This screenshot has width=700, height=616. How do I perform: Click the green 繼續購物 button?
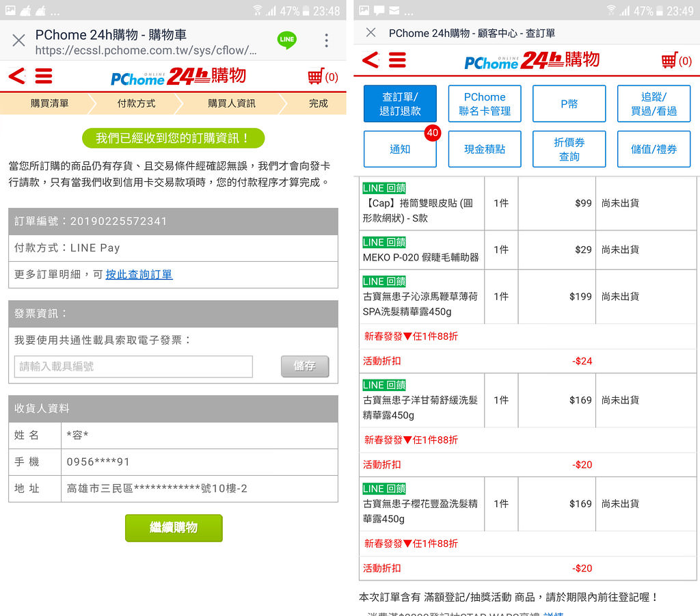174,528
